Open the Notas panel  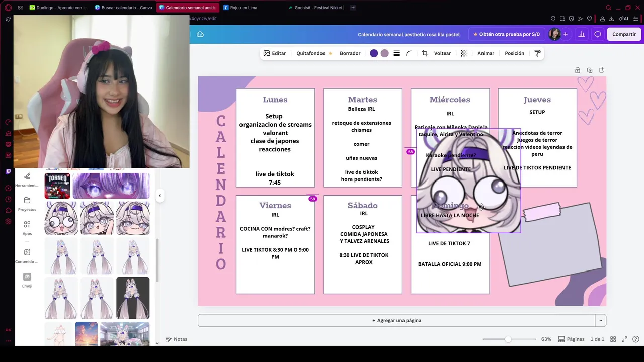point(177,339)
